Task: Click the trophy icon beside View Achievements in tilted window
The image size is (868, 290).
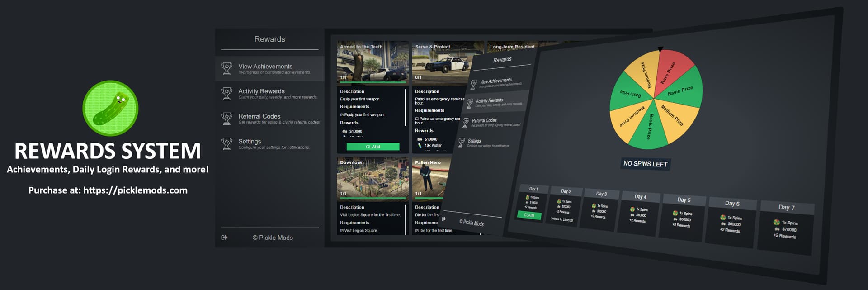Action: (474, 84)
